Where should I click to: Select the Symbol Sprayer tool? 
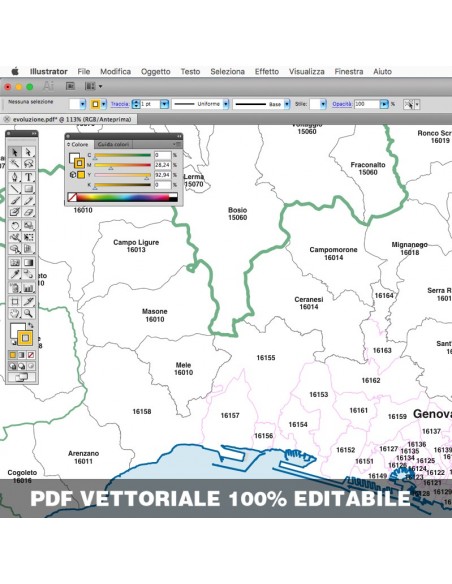[15, 288]
